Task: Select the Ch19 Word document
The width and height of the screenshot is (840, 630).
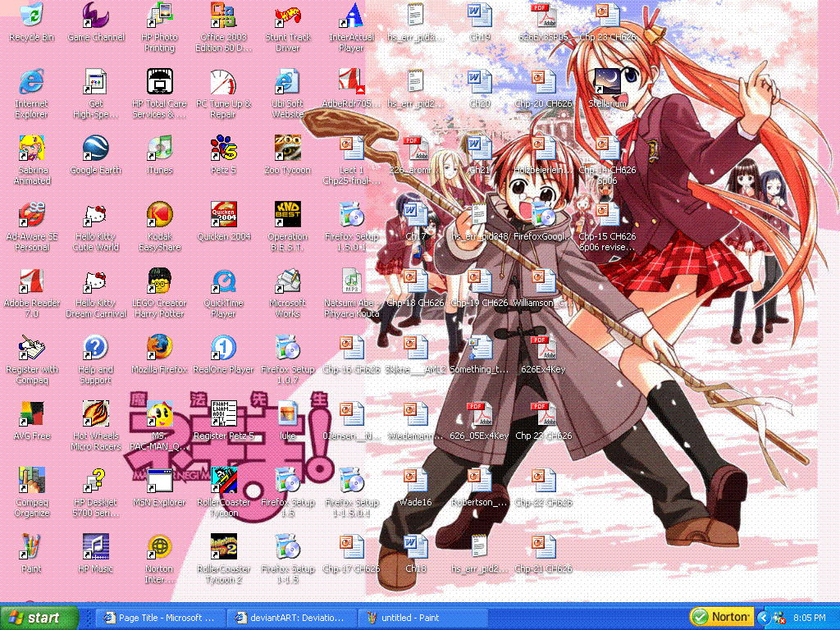Action: click(x=479, y=15)
